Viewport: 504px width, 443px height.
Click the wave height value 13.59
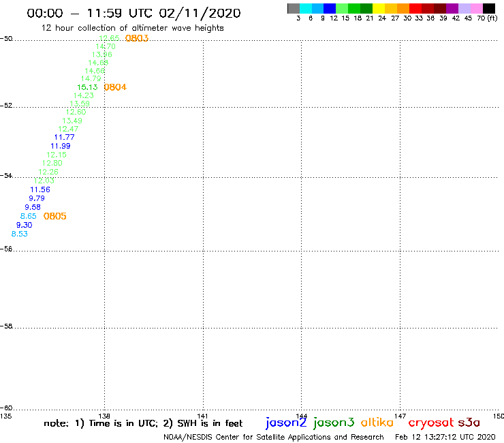click(80, 104)
